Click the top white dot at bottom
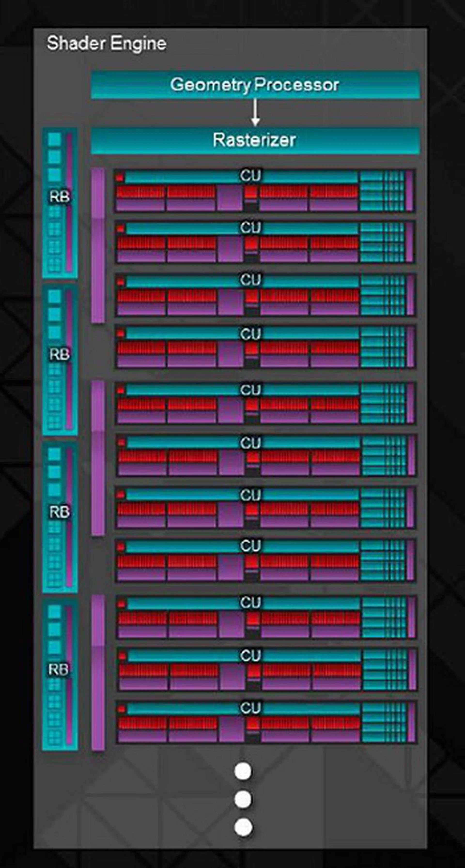 [x=243, y=772]
